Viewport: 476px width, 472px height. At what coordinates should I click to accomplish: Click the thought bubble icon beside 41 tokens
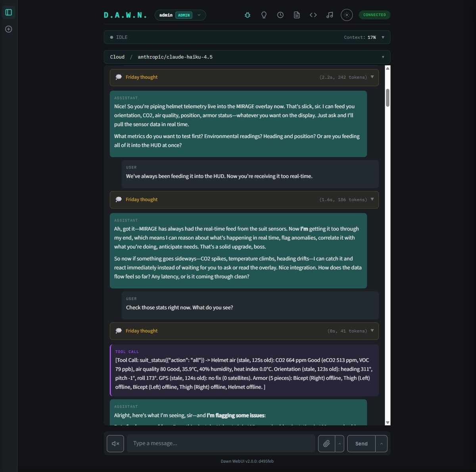(119, 331)
